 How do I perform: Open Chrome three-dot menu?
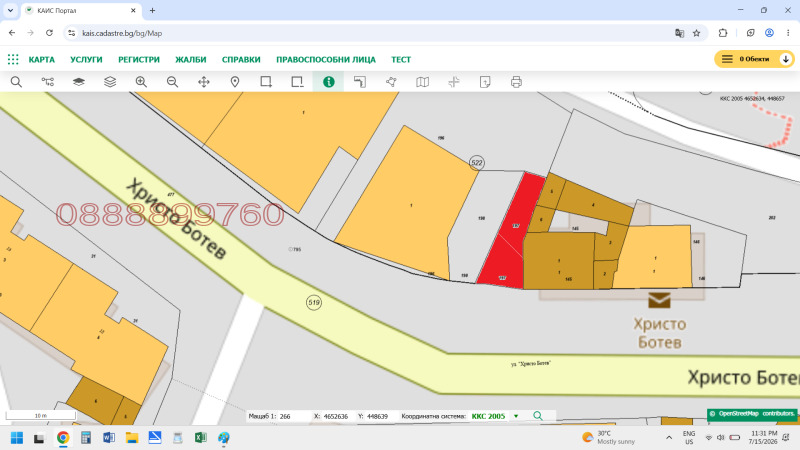coord(788,33)
